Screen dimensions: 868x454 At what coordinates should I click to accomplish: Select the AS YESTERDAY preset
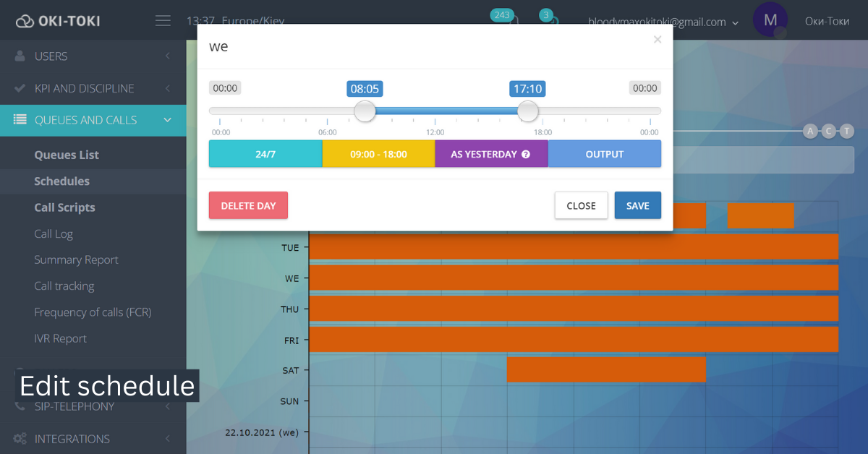point(491,153)
